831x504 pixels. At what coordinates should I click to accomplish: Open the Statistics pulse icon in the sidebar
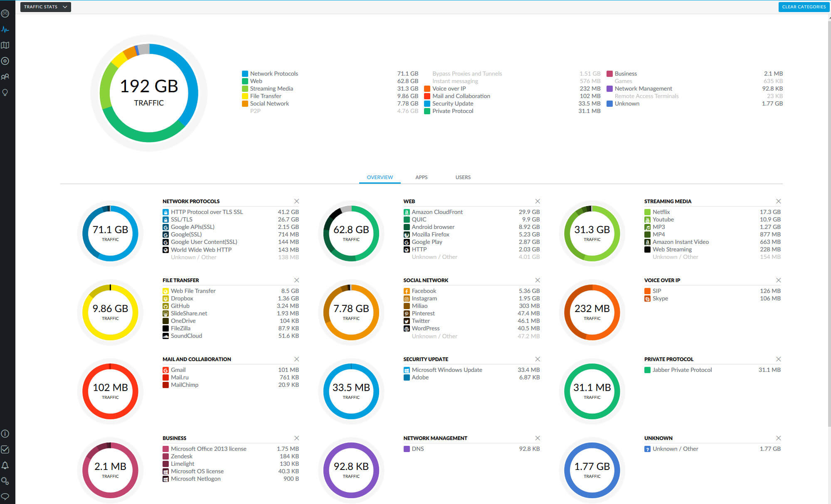click(5, 30)
